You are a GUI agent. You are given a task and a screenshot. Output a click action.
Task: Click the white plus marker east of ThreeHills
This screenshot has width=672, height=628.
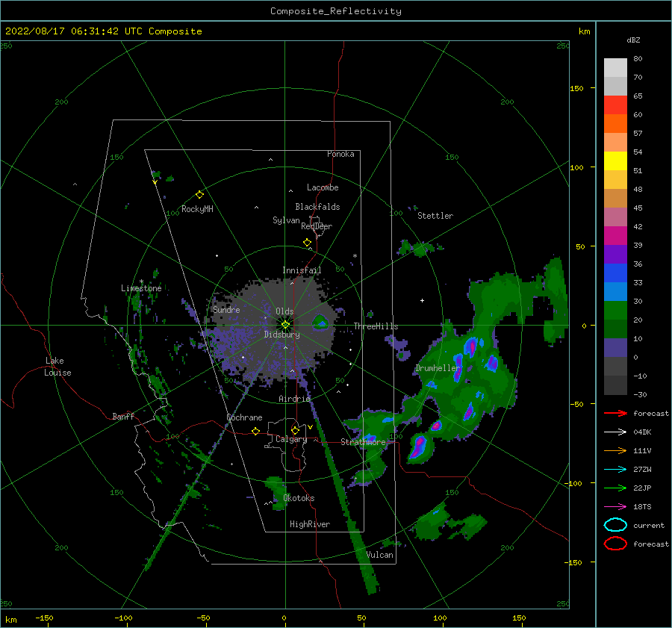coord(422,300)
